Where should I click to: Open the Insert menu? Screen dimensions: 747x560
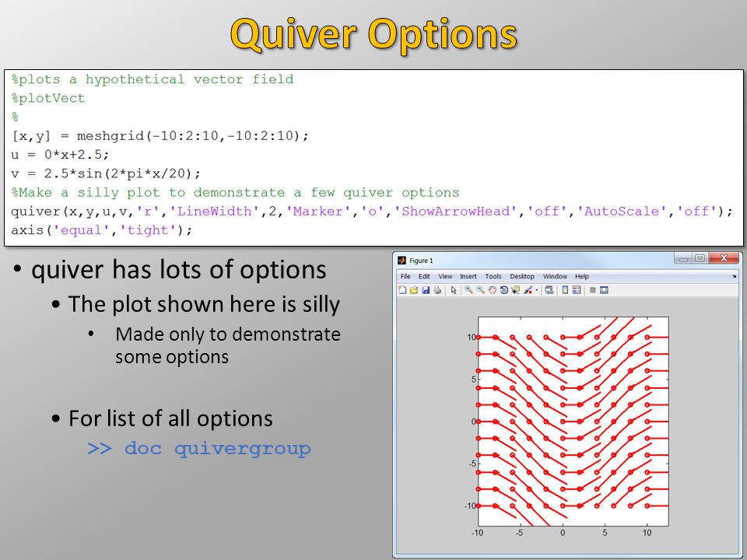[468, 276]
